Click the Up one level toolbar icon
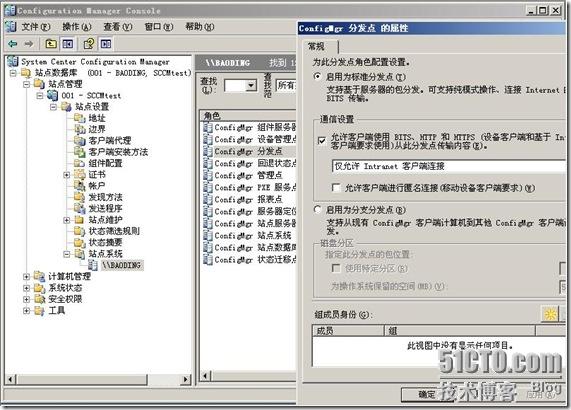The width and height of the screenshot is (571, 410). pyautogui.click(x=51, y=44)
